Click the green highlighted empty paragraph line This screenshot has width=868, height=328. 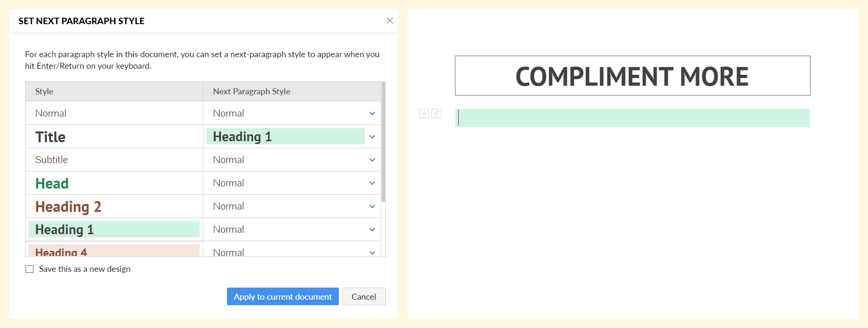633,118
